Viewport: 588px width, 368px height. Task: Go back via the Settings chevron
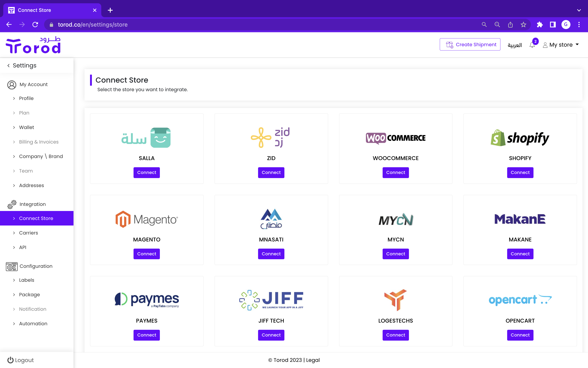coord(9,65)
